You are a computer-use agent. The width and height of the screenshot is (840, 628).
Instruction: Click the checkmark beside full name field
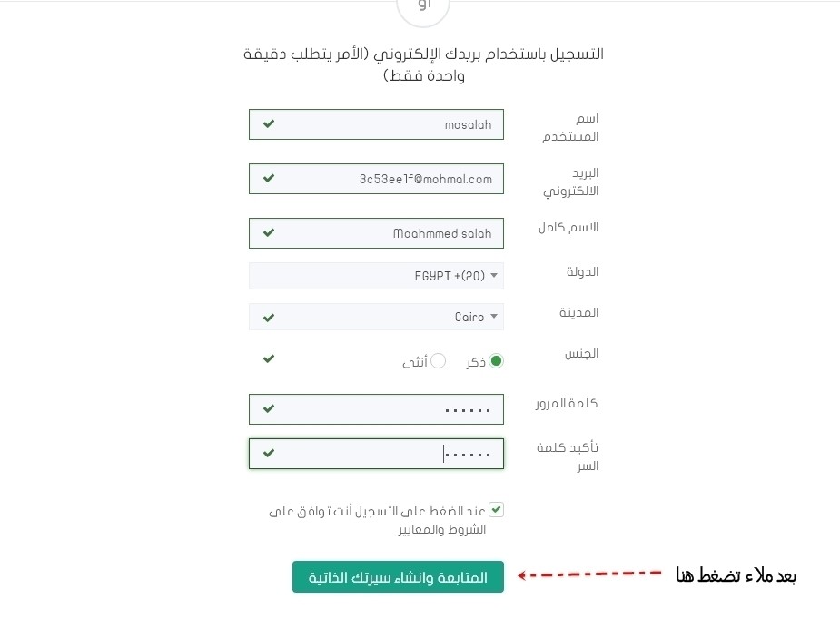click(269, 233)
